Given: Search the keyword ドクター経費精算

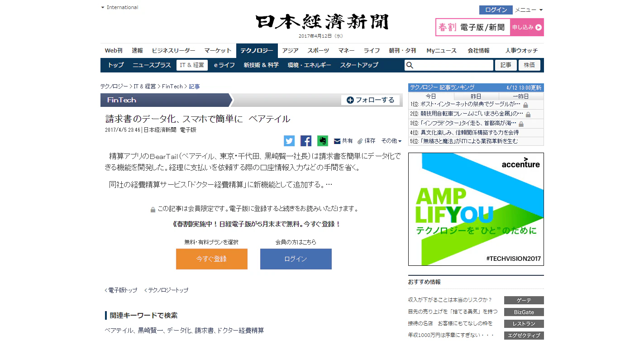Looking at the screenshot, I should click(241, 331).
